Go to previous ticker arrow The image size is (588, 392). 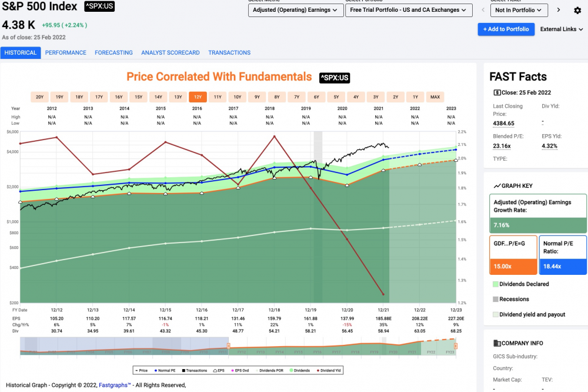click(x=483, y=10)
